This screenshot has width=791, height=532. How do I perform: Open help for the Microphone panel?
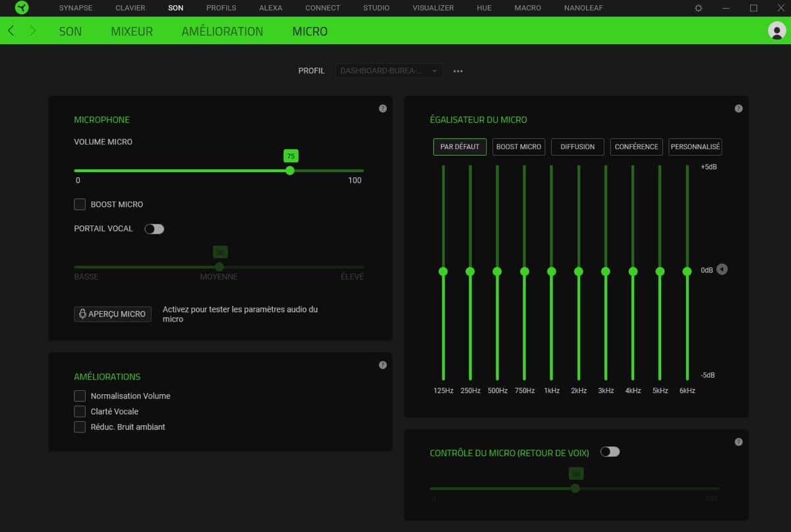point(383,109)
